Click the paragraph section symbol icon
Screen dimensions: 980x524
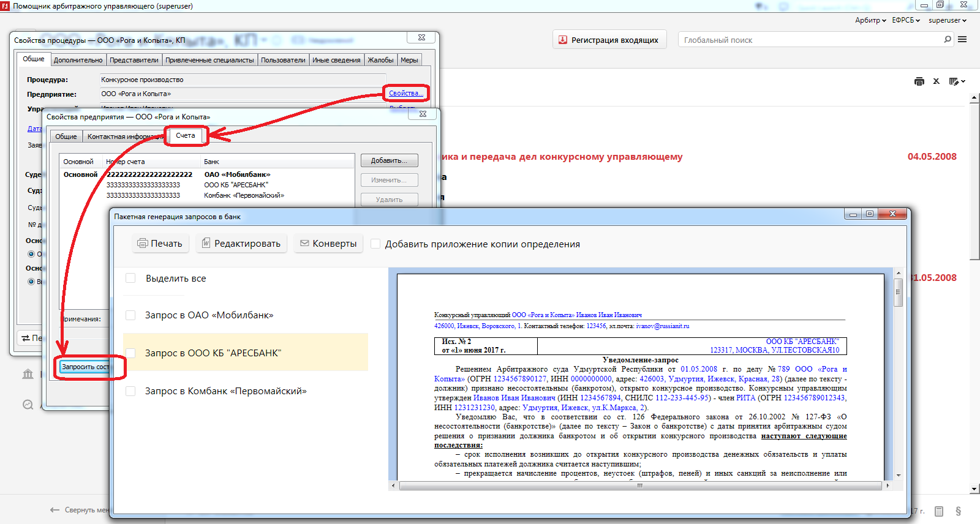tap(958, 511)
